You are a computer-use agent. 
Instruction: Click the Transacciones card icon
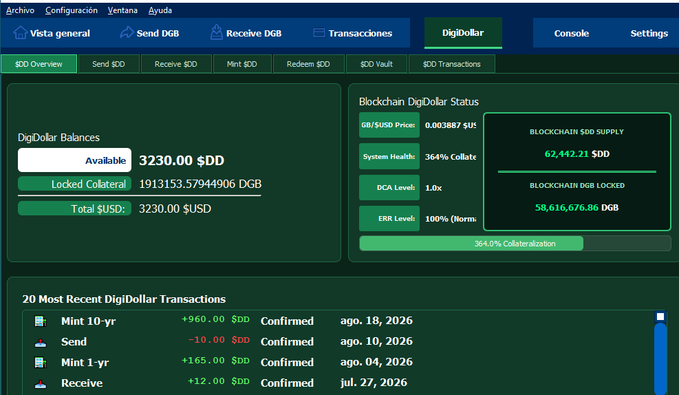319,32
